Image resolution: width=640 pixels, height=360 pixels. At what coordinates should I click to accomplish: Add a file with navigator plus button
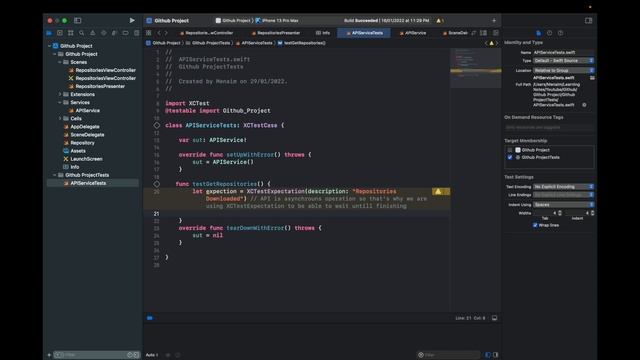(x=49, y=355)
